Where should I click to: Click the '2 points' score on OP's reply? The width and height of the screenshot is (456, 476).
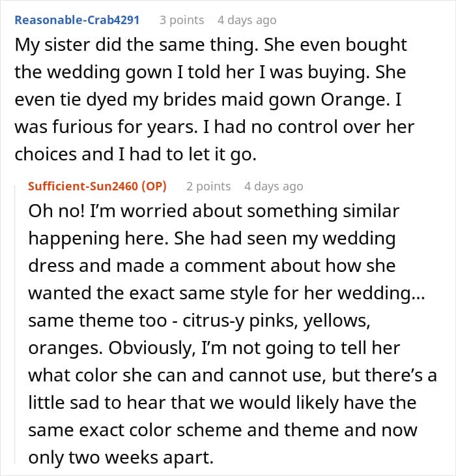[208, 186]
